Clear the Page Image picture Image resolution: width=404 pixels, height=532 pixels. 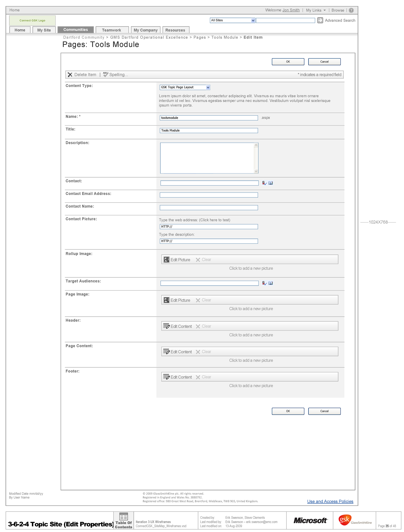click(204, 300)
